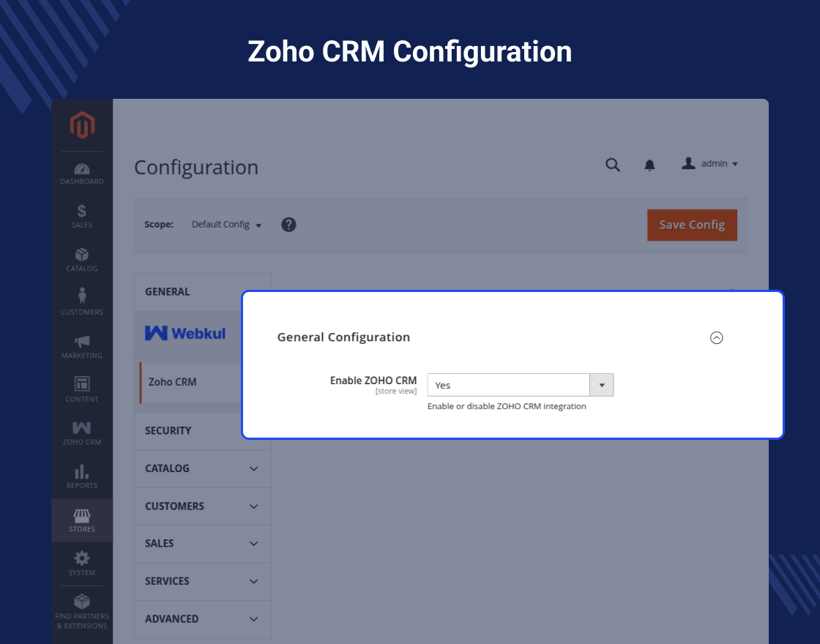The height and width of the screenshot is (644, 820).
Task: Open the Catalog sidebar menu
Action: tap(82, 260)
